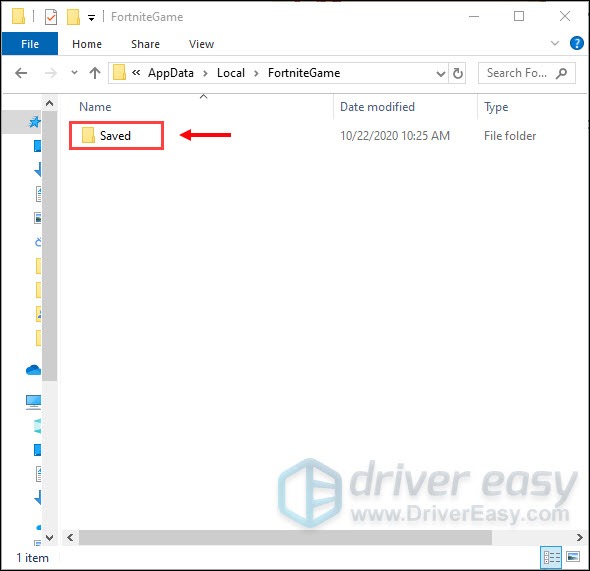
Task: Switch to Details view layout
Action: click(x=551, y=557)
